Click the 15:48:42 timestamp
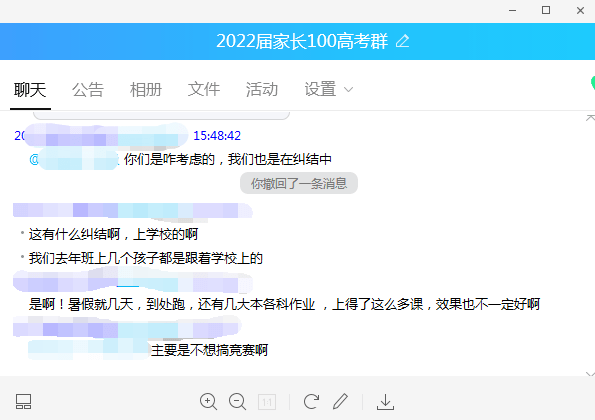Screen dimensions: 595x420 pyautogui.click(x=217, y=135)
